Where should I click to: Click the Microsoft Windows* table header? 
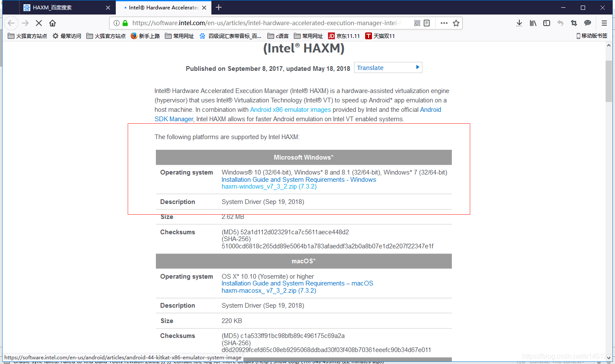(304, 157)
